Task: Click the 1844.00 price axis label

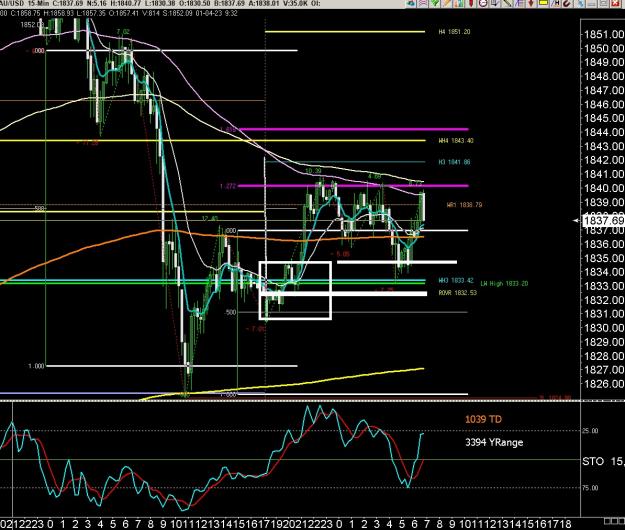Action: 604,132
